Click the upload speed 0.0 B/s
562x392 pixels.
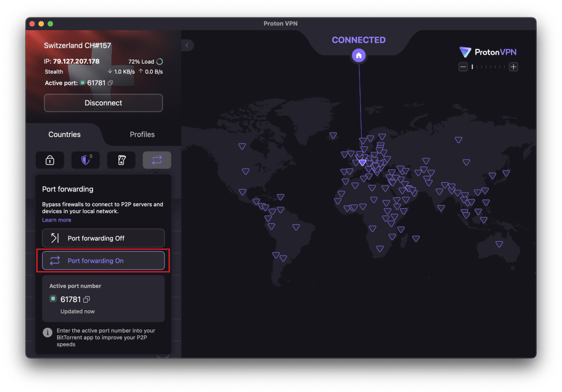pos(151,72)
